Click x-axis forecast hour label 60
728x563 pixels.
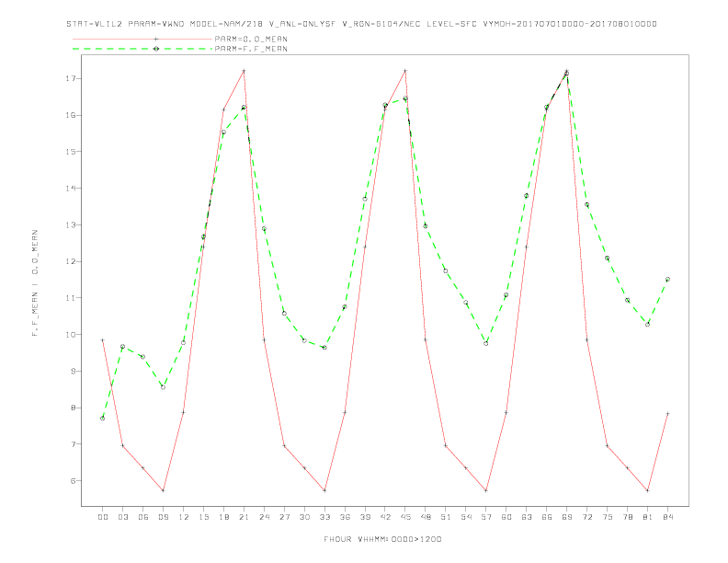(x=506, y=517)
